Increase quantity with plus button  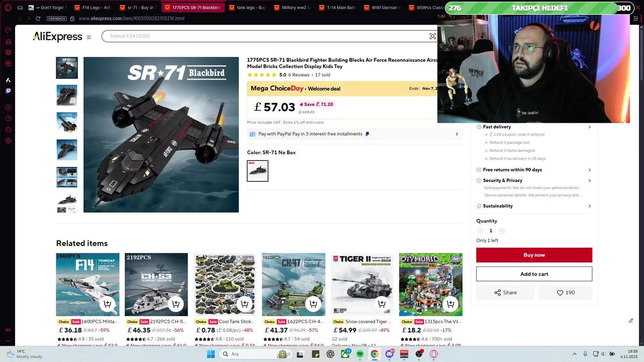(x=502, y=231)
